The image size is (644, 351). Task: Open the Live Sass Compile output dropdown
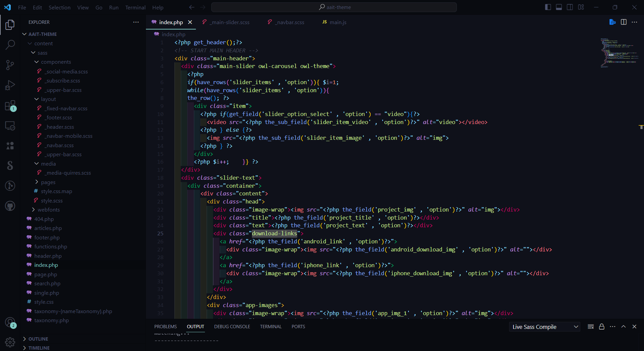click(x=545, y=327)
